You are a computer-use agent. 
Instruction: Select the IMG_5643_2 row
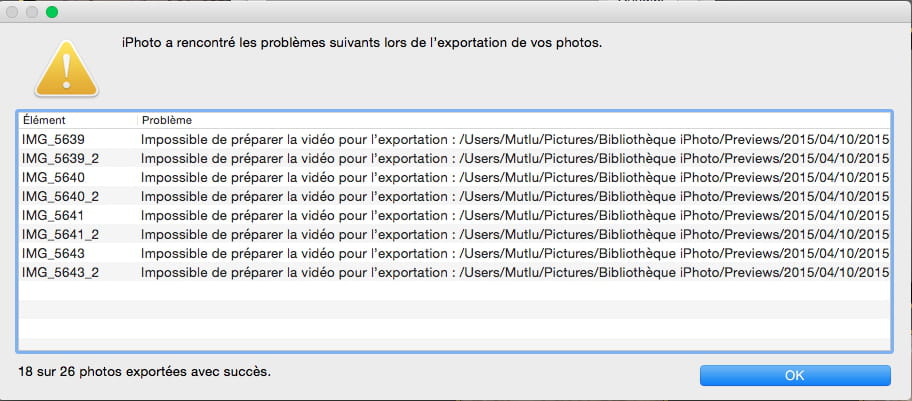(454, 272)
